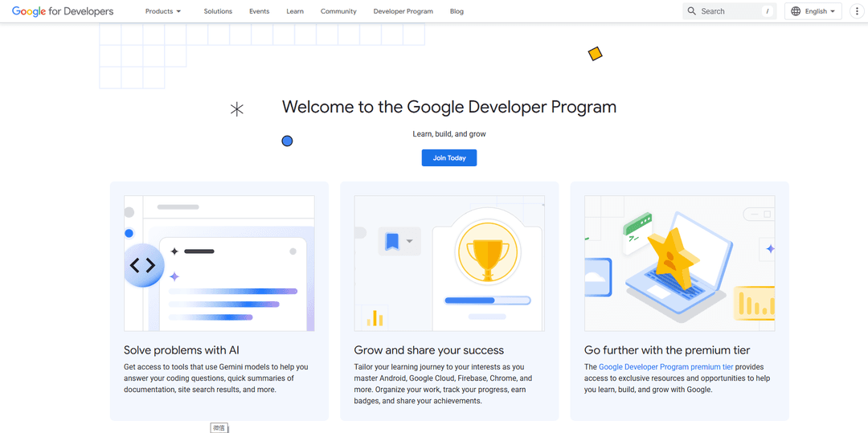Click the Solve problems with AI illustration

(x=219, y=263)
